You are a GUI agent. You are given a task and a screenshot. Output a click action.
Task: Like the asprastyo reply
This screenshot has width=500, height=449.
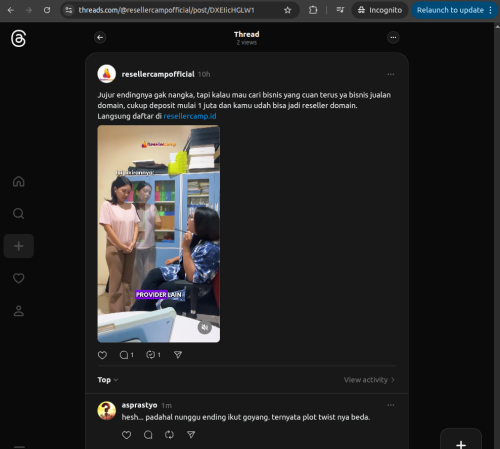click(x=126, y=435)
